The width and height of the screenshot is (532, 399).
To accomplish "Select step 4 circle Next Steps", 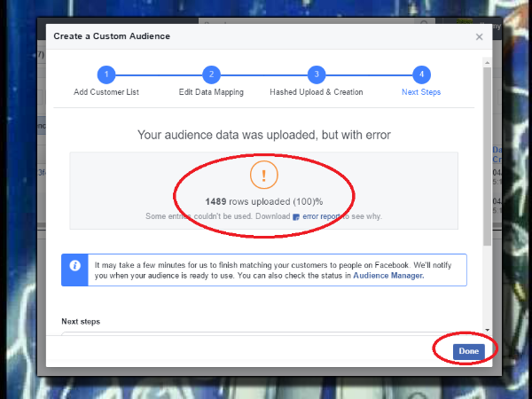I will coord(421,74).
